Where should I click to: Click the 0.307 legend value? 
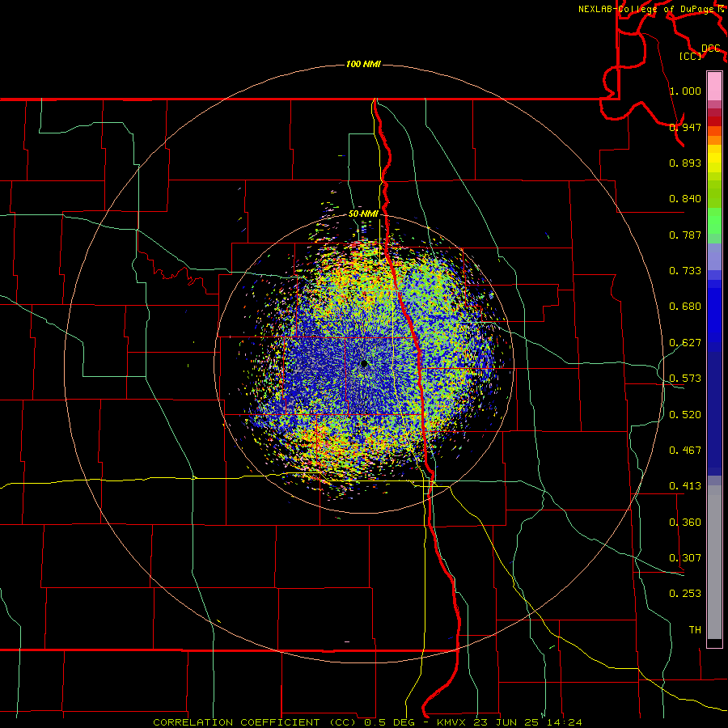pyautogui.click(x=685, y=558)
